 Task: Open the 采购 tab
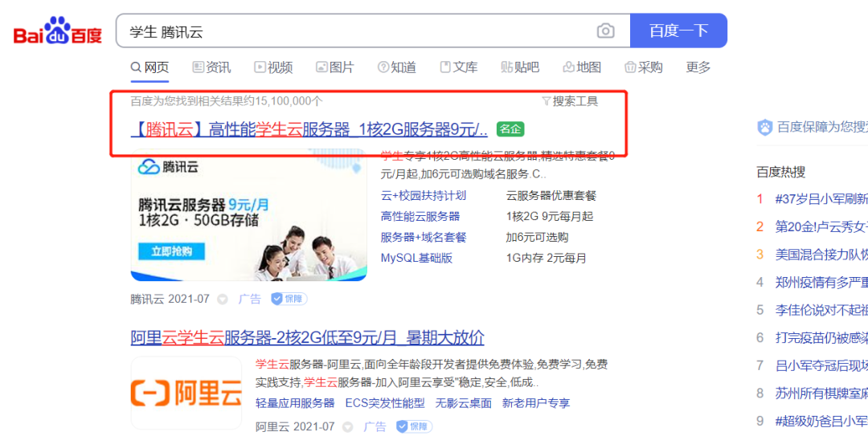pos(644,67)
